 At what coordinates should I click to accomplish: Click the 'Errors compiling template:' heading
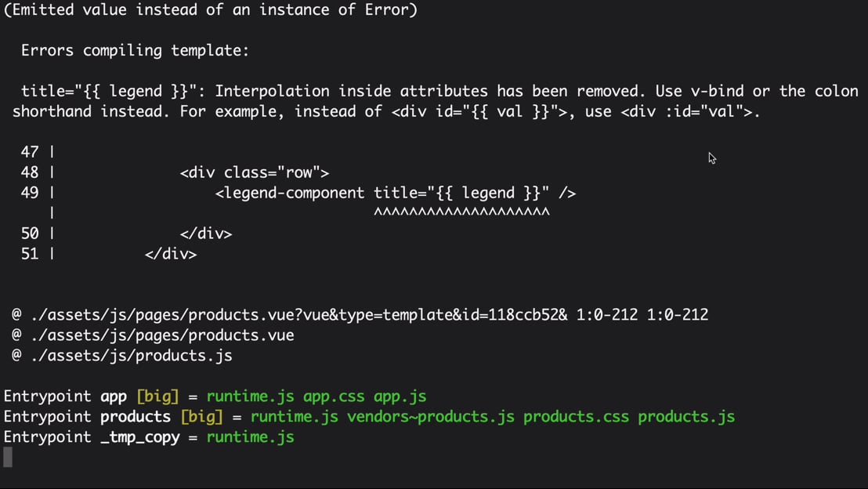[135, 51]
